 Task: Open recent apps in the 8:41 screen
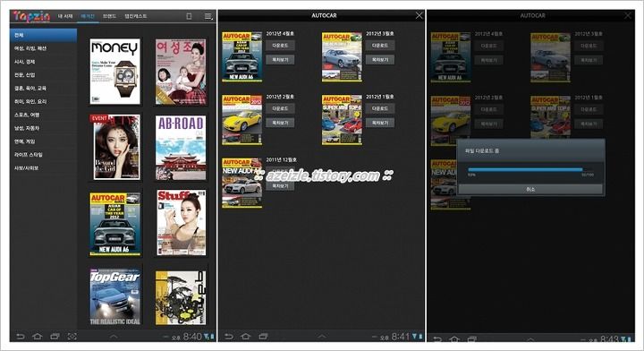pos(263,337)
